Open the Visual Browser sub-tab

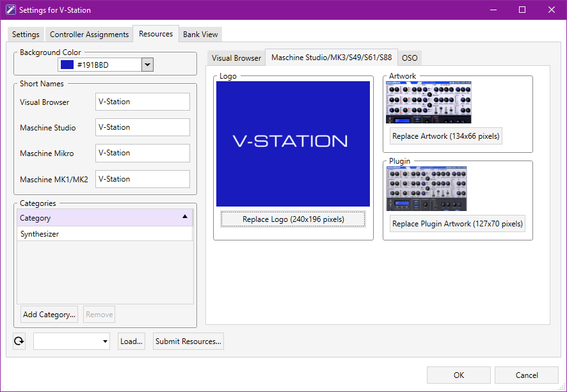[237, 58]
